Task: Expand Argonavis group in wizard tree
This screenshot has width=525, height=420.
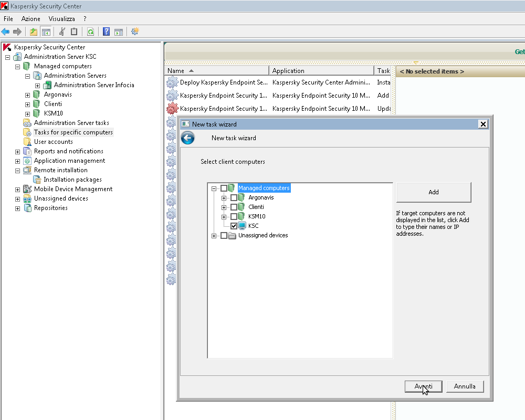Action: click(x=224, y=198)
